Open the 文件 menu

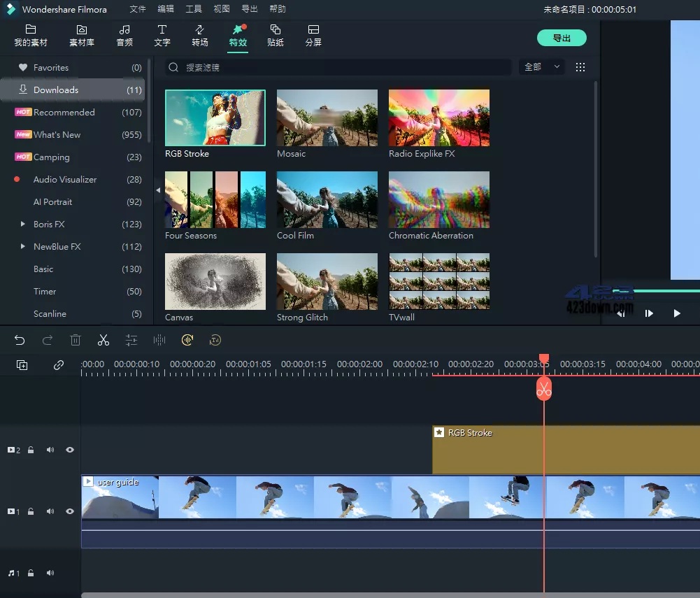[137, 9]
